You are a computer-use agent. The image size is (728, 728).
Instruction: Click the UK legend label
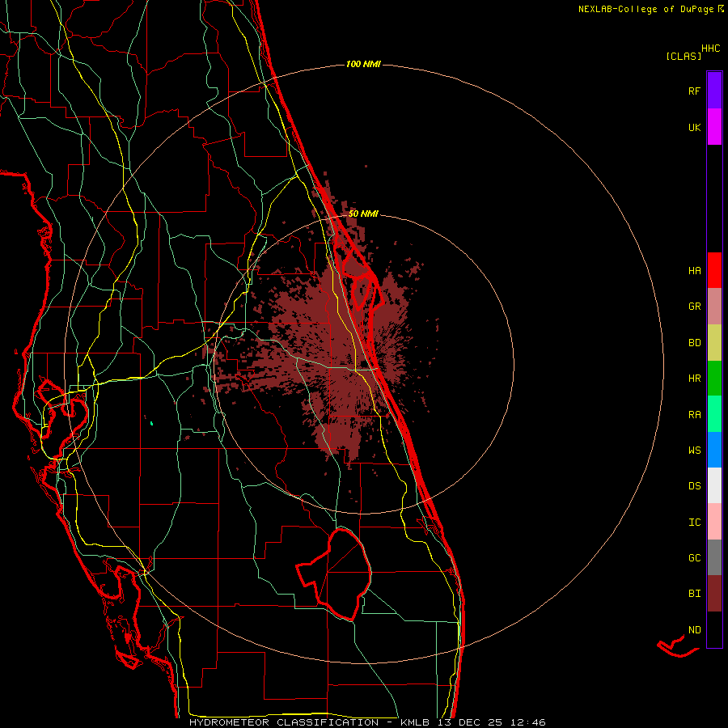[x=694, y=127]
